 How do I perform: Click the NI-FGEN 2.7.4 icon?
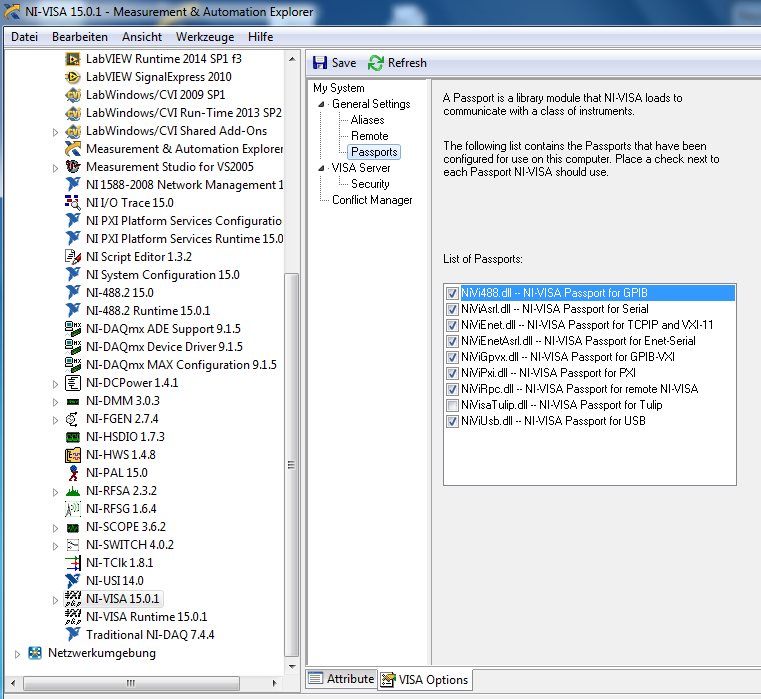[x=73, y=419]
